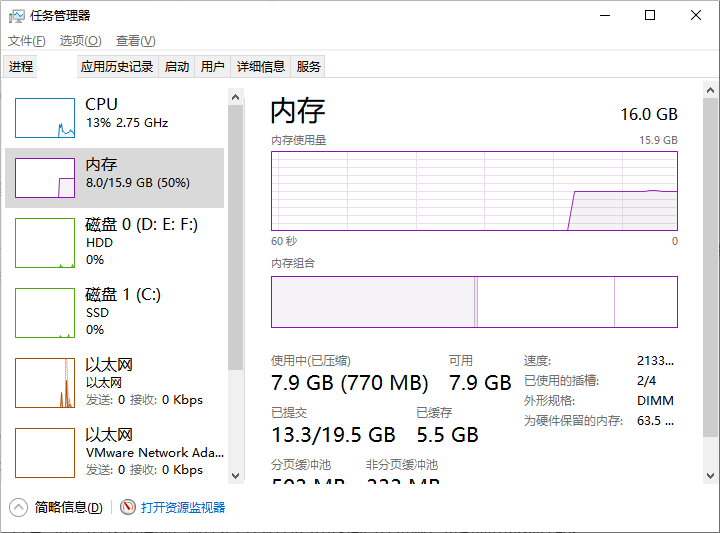Image resolution: width=720 pixels, height=533 pixels.
Task: Click the 已缓存 5.5 GB value
Action: [447, 435]
